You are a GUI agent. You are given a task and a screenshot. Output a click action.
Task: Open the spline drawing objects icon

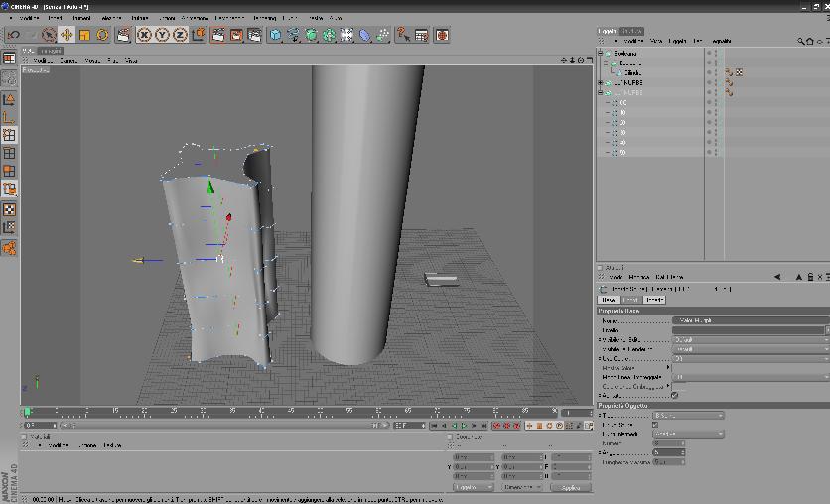pos(293,35)
